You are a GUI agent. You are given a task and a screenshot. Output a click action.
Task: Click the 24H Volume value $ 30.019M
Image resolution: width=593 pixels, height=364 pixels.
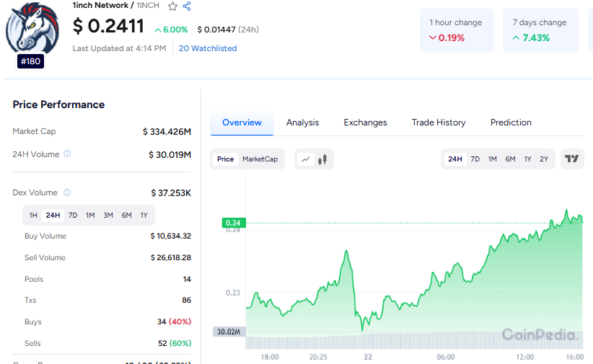point(170,154)
